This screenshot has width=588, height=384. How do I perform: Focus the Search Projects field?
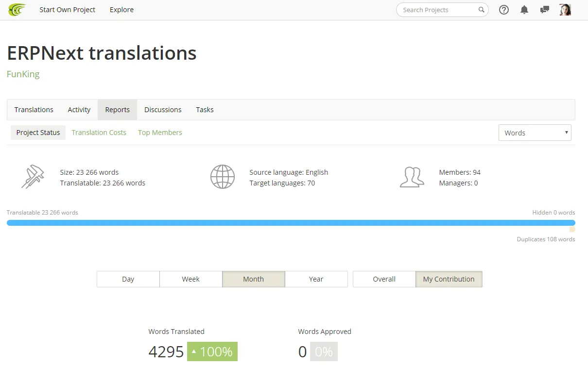coord(442,10)
